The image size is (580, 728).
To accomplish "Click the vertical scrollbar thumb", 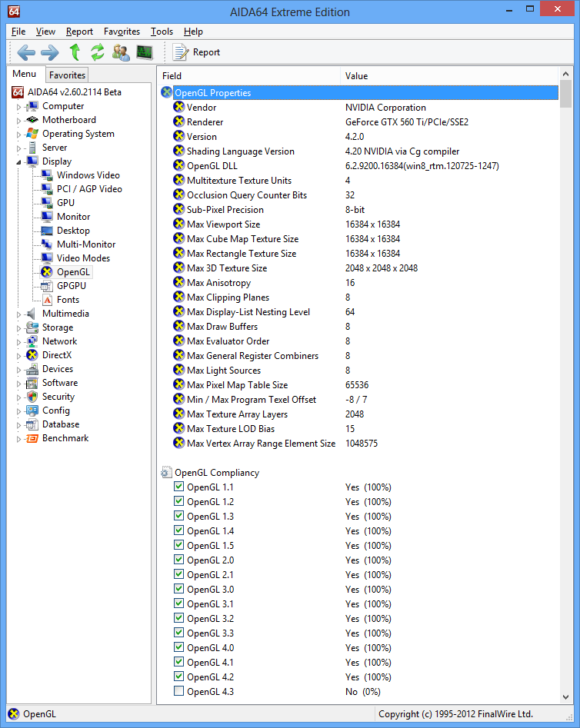I will coord(565,95).
